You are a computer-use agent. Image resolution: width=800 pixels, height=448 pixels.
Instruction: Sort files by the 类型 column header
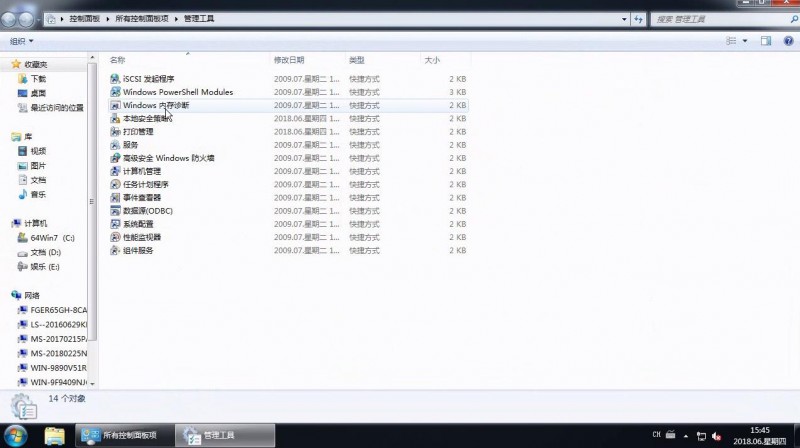pyautogui.click(x=383, y=60)
